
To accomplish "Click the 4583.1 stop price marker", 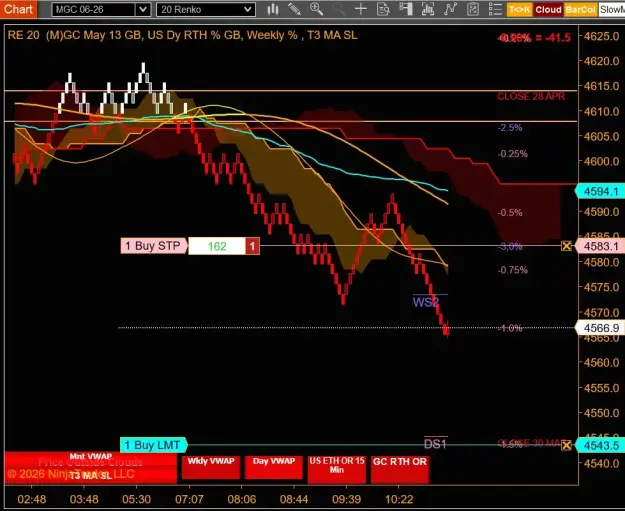I will point(601,246).
